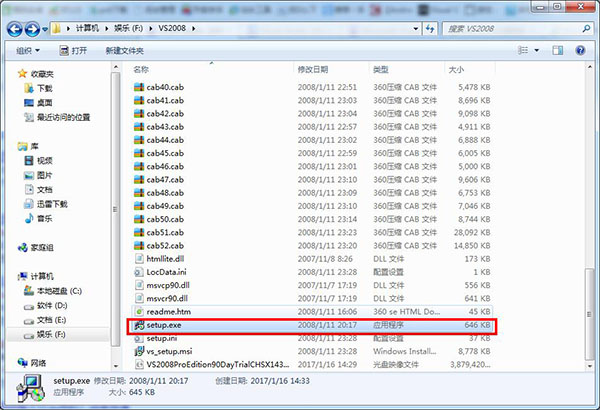Viewport: 600px width, 410px height.
Task: Sort files by 修改日期 column header
Action: point(312,71)
